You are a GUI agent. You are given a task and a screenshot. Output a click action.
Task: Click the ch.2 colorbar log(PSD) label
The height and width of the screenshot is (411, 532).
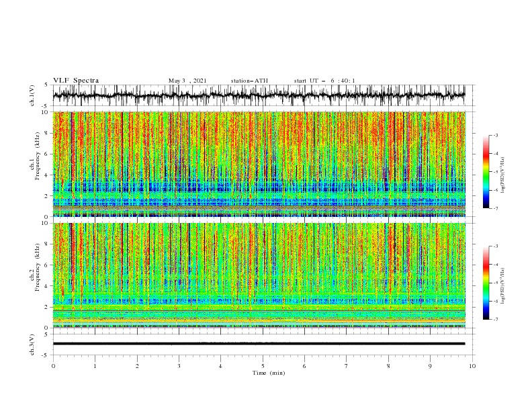[x=502, y=286]
